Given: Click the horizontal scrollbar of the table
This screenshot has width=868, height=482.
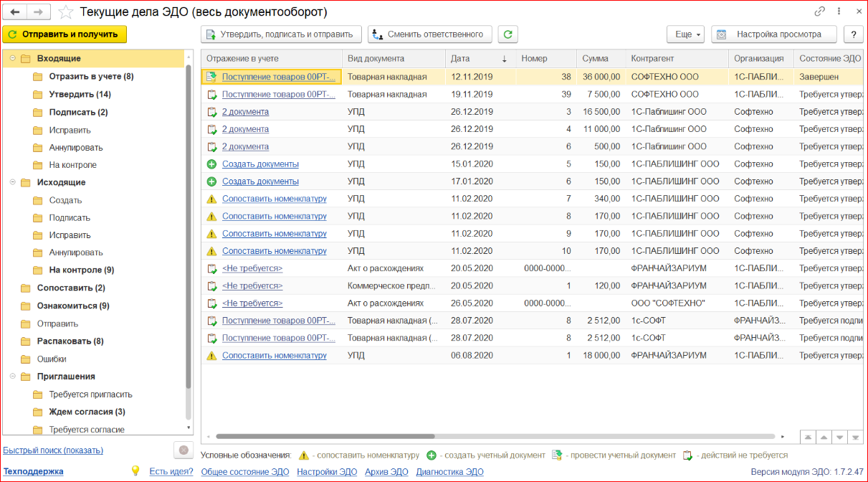Looking at the screenshot, I should [325, 436].
